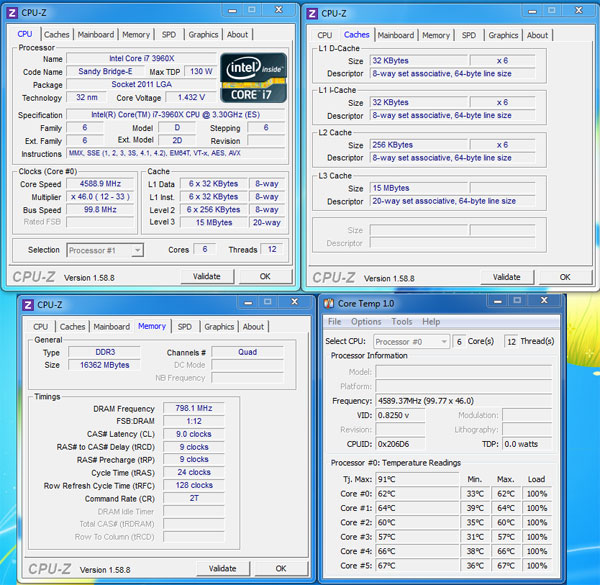Open About tab in top-right CPU-Z window
600x585 pixels.
point(537,35)
